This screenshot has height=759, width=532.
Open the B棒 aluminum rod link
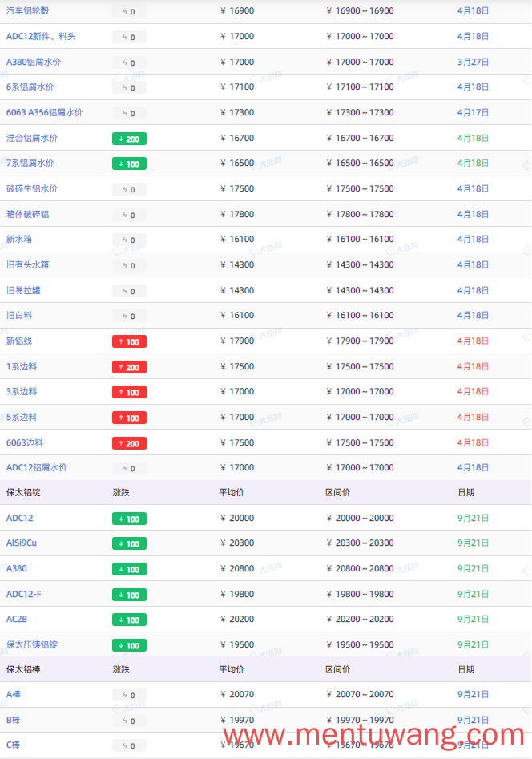13,720
